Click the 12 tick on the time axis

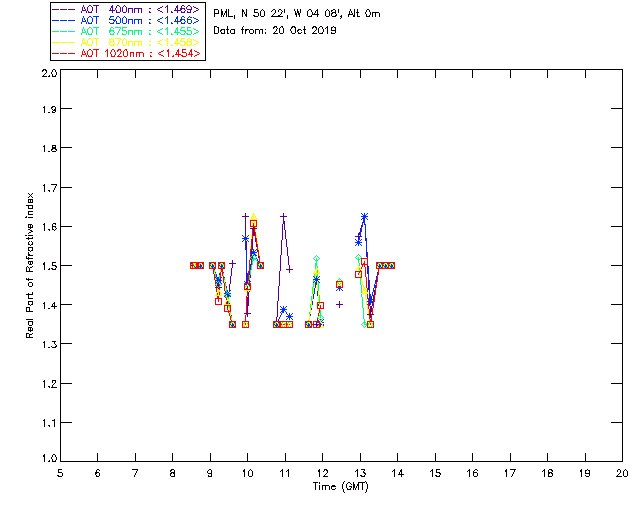(x=323, y=473)
